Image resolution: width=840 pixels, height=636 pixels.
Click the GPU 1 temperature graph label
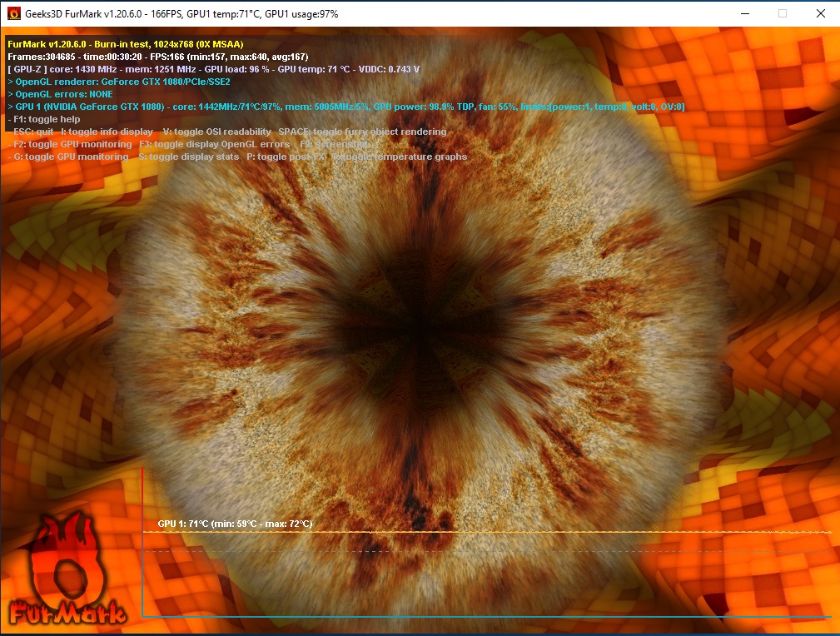tap(235, 524)
